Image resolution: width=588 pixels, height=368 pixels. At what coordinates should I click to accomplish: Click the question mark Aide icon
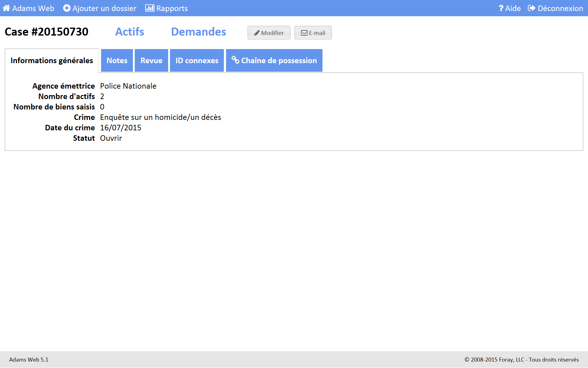coord(501,8)
